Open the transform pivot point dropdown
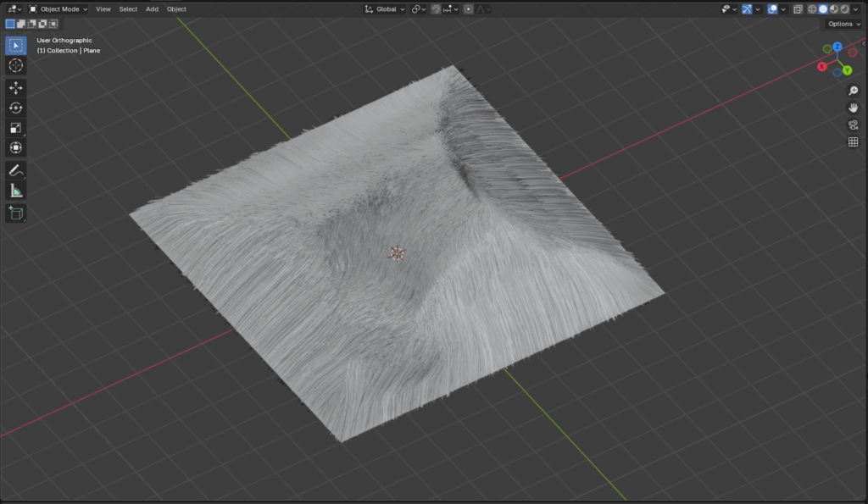 click(x=419, y=8)
